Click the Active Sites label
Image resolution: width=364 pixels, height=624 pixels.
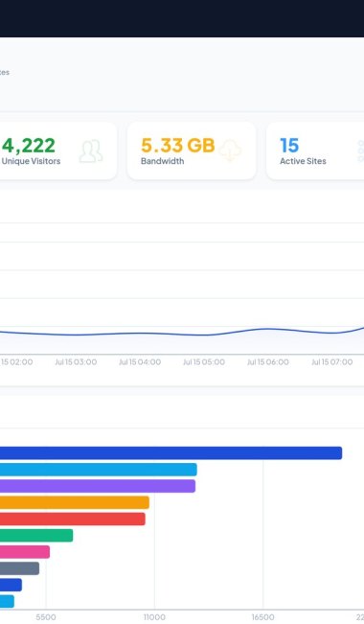[303, 161]
